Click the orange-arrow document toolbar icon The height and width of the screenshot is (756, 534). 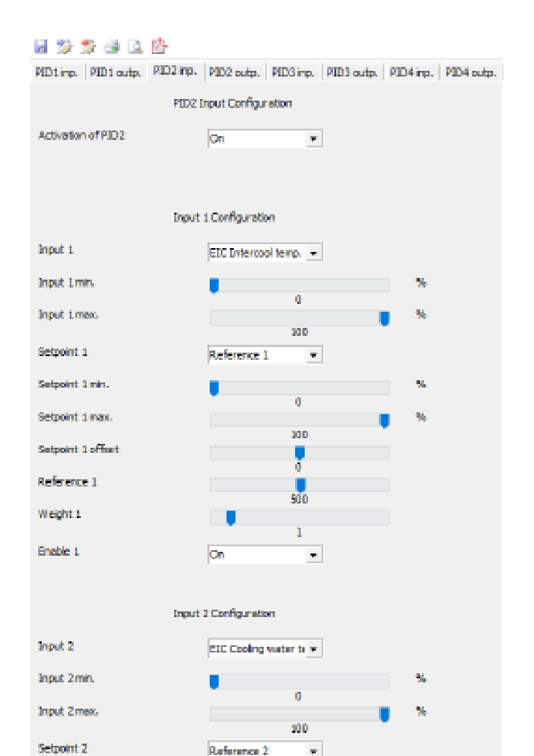click(88, 47)
